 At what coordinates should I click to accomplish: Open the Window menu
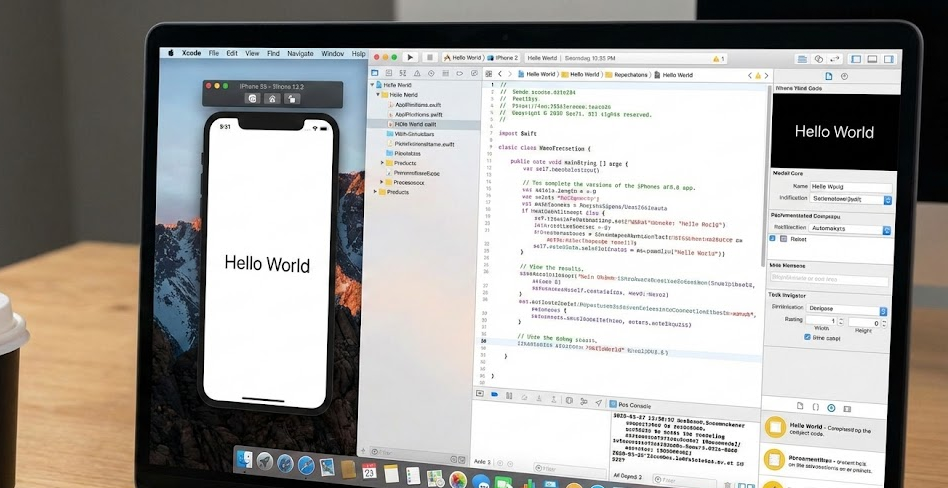click(333, 54)
